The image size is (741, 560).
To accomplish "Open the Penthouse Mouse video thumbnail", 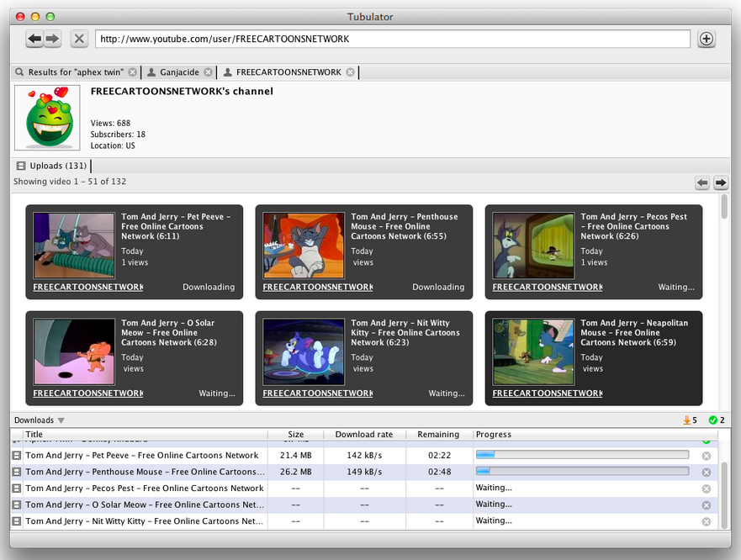I will (x=304, y=246).
